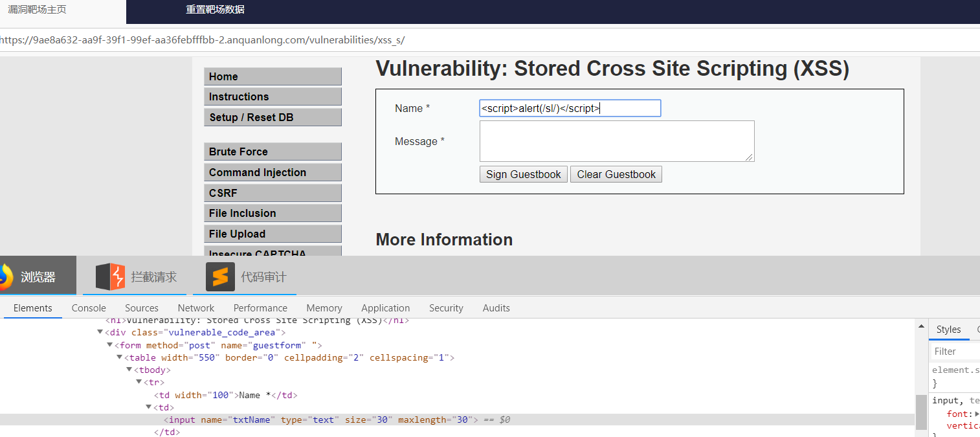Click the Styles Filter input box
This screenshot has width=980, height=437.
pos(955,352)
